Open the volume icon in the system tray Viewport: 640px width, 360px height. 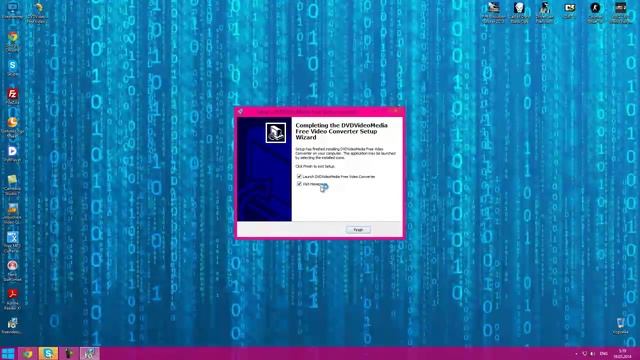[592, 353]
